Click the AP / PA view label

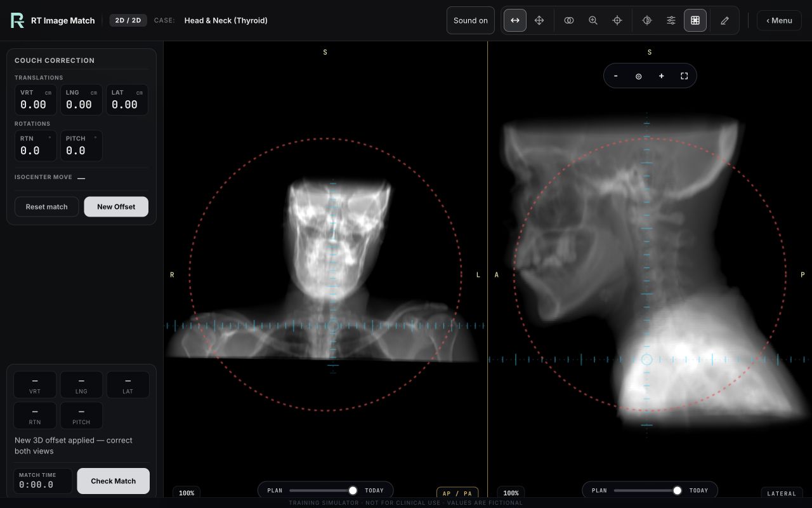pos(457,493)
